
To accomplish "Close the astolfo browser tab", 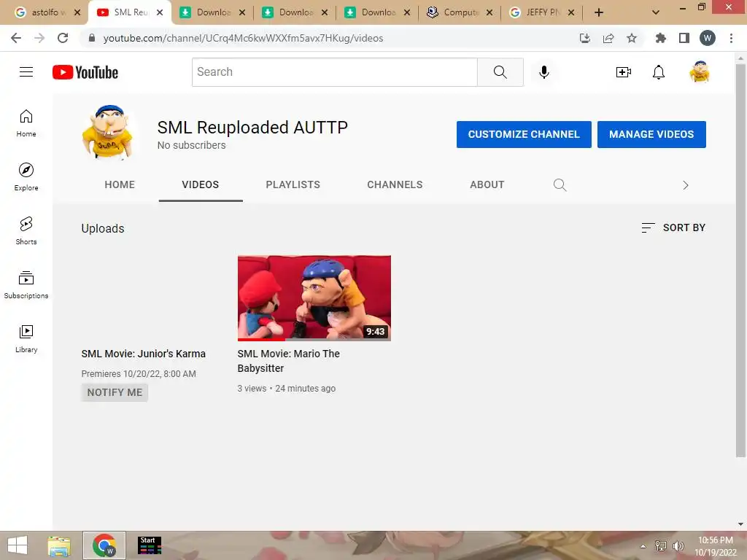I will (x=77, y=12).
